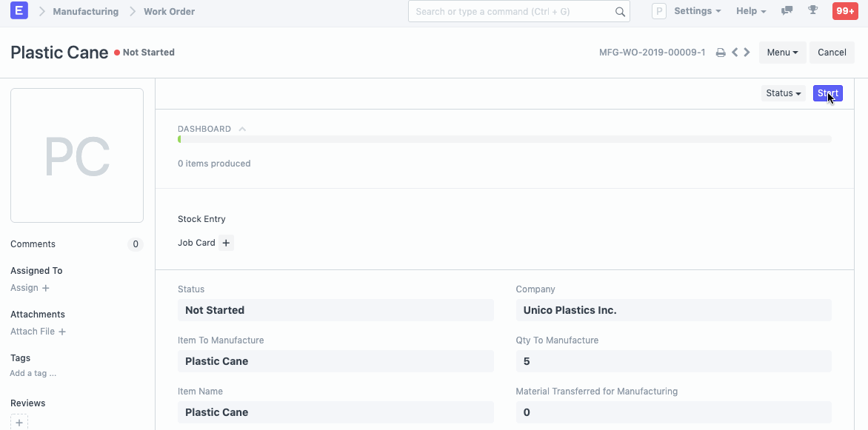868x430 pixels.
Task: Click the add review plus box
Action: (21, 423)
